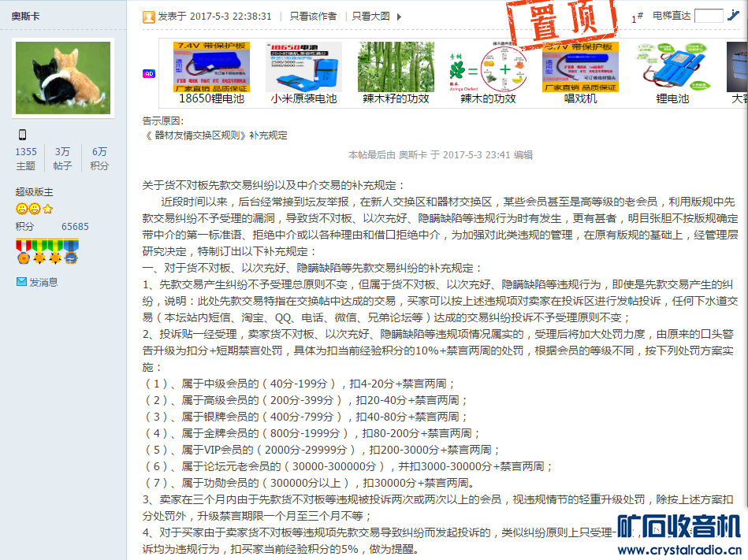
Task: Expand arrow next to 只看大图
Action: coord(400,17)
